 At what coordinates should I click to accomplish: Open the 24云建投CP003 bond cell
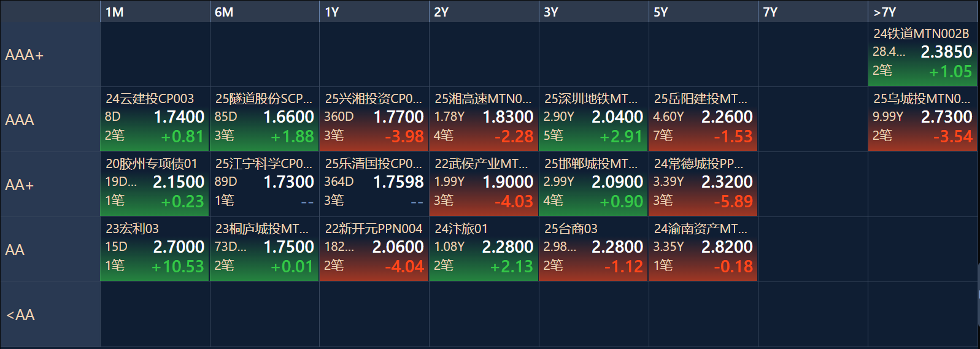155,119
